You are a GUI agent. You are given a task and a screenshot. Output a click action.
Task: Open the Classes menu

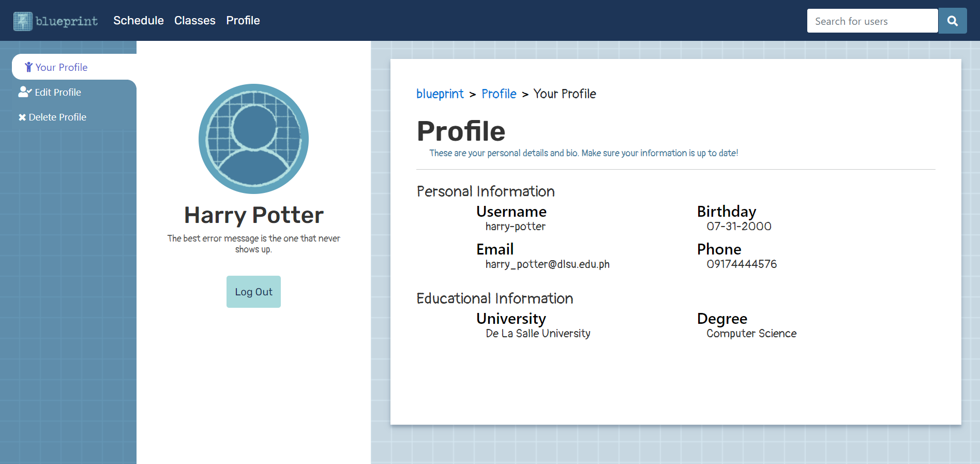pyautogui.click(x=195, y=21)
